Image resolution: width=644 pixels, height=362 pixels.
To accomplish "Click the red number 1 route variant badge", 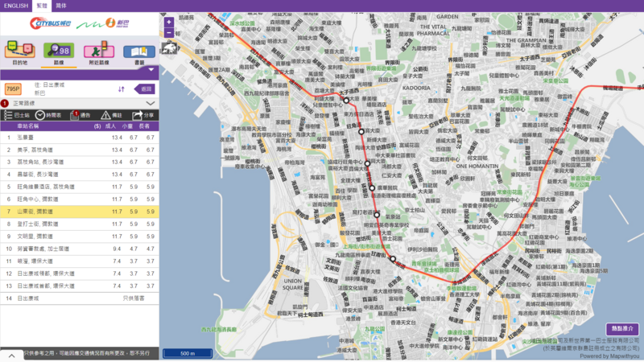I will pos(5,104).
